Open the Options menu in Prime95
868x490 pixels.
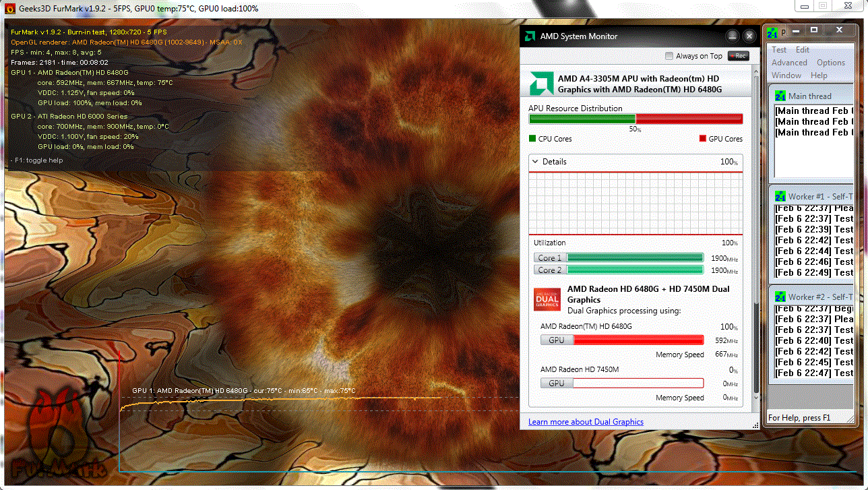coord(831,63)
